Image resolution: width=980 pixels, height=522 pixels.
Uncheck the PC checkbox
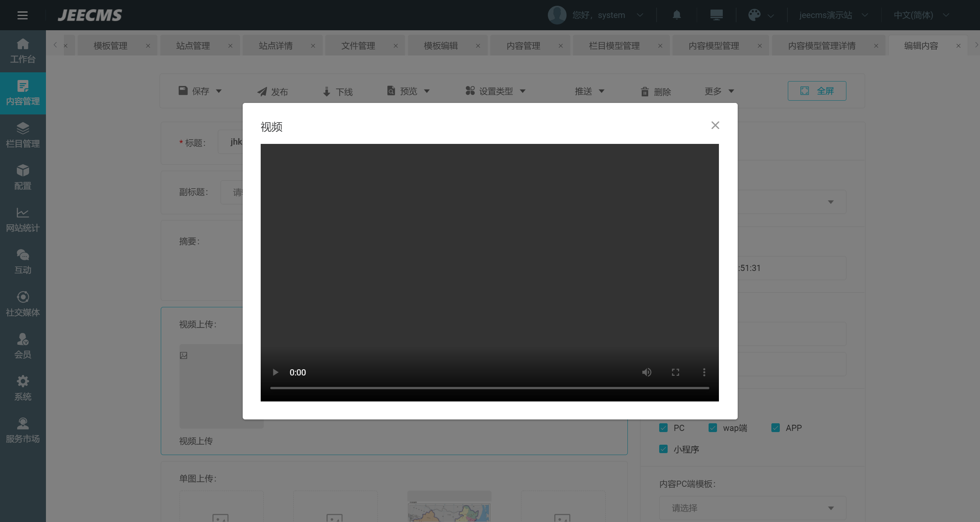coord(663,428)
